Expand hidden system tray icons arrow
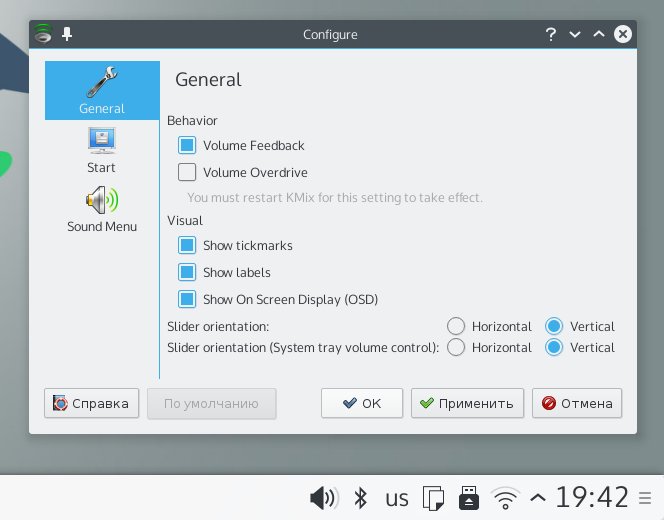 pyautogui.click(x=538, y=498)
